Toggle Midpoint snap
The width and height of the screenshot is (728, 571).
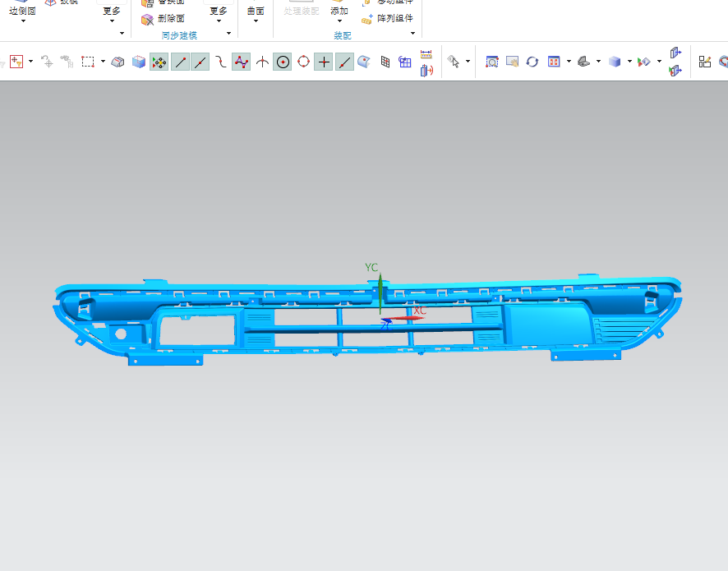click(x=200, y=62)
